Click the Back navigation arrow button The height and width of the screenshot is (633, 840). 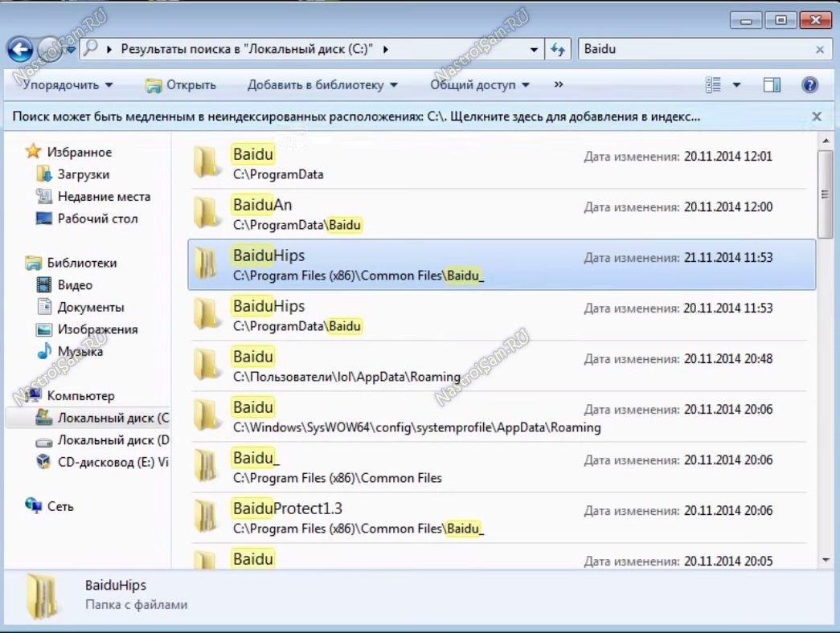click(20, 50)
